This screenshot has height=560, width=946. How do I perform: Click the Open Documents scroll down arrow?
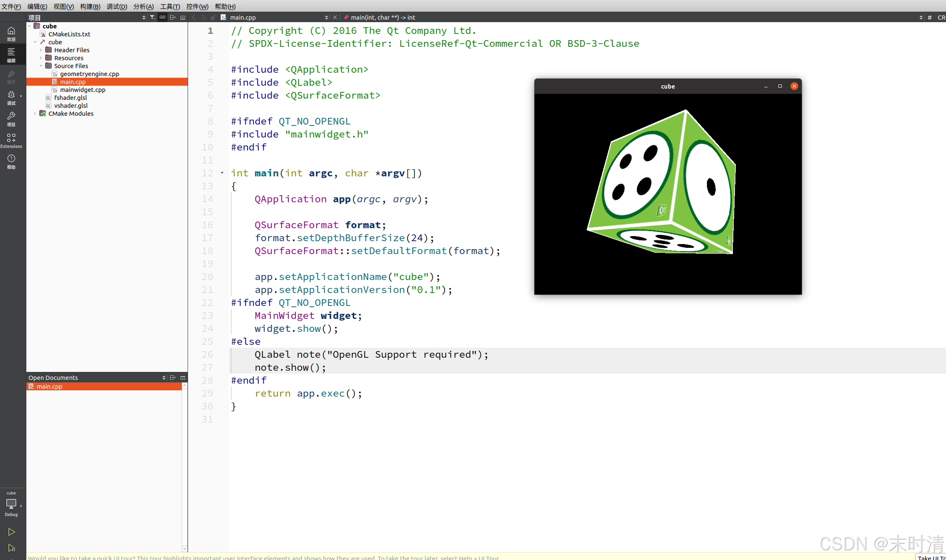[x=185, y=549]
